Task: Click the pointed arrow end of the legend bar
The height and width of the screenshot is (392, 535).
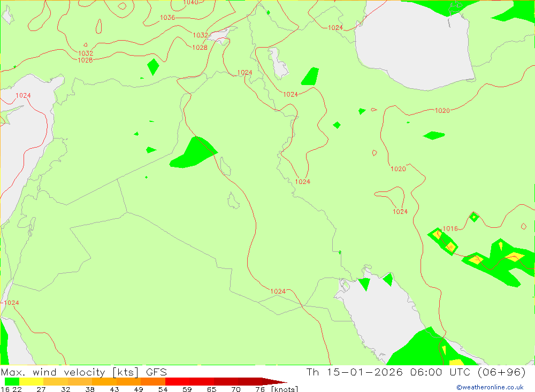Action: [275, 381]
